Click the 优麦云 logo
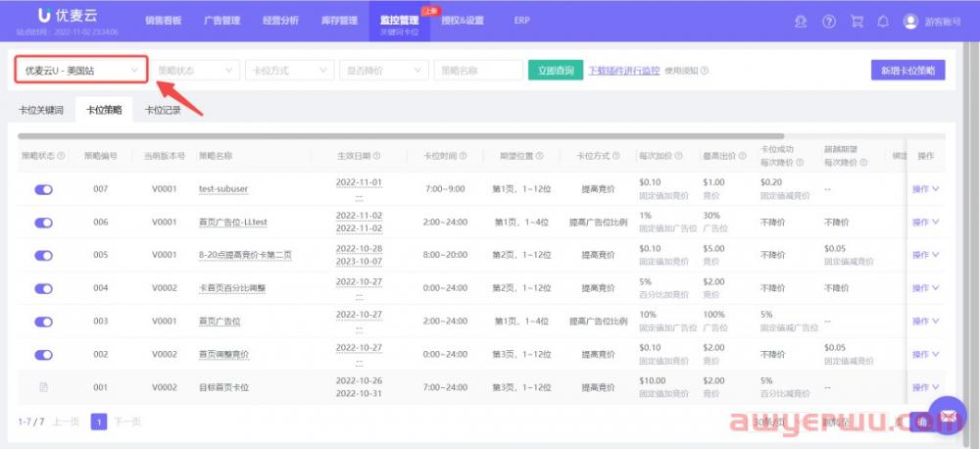 pos(68,15)
